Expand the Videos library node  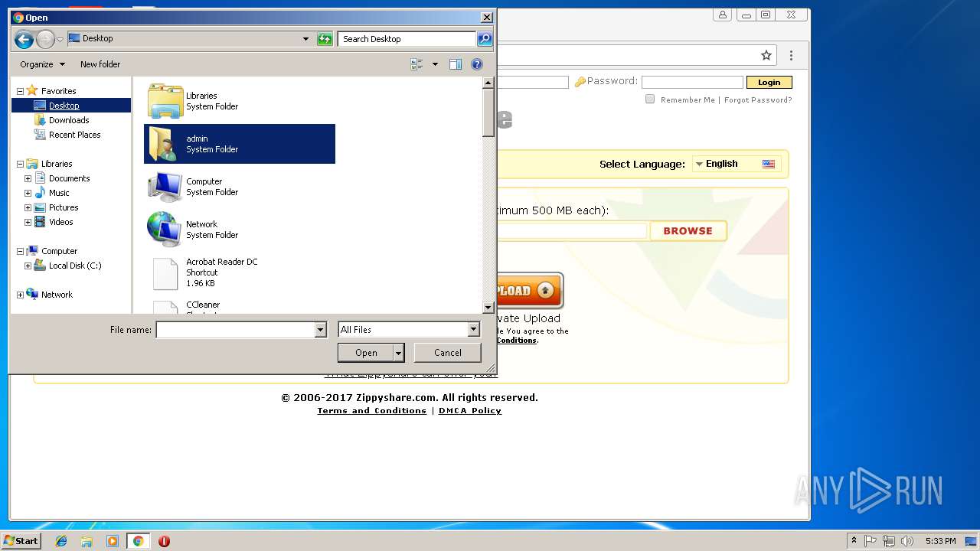(28, 222)
